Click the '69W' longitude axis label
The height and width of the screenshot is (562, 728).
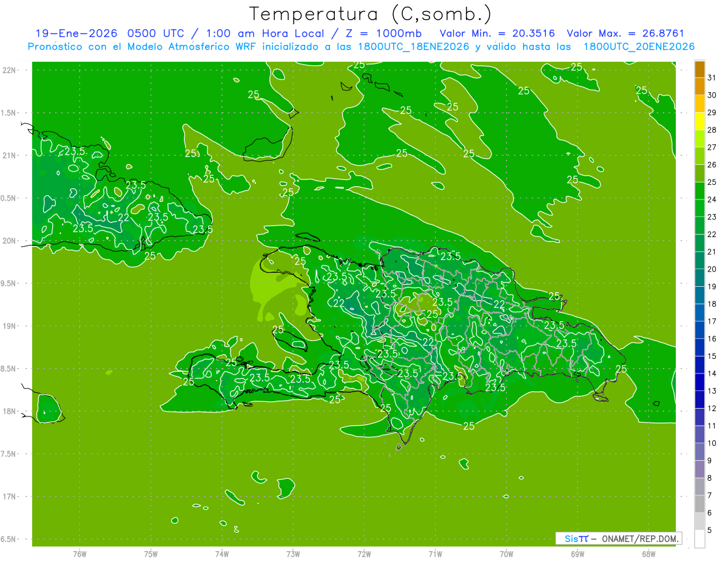[578, 554]
